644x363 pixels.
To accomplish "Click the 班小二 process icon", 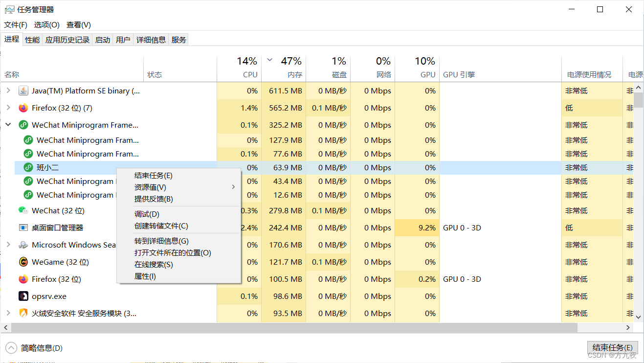I will pos(28,168).
